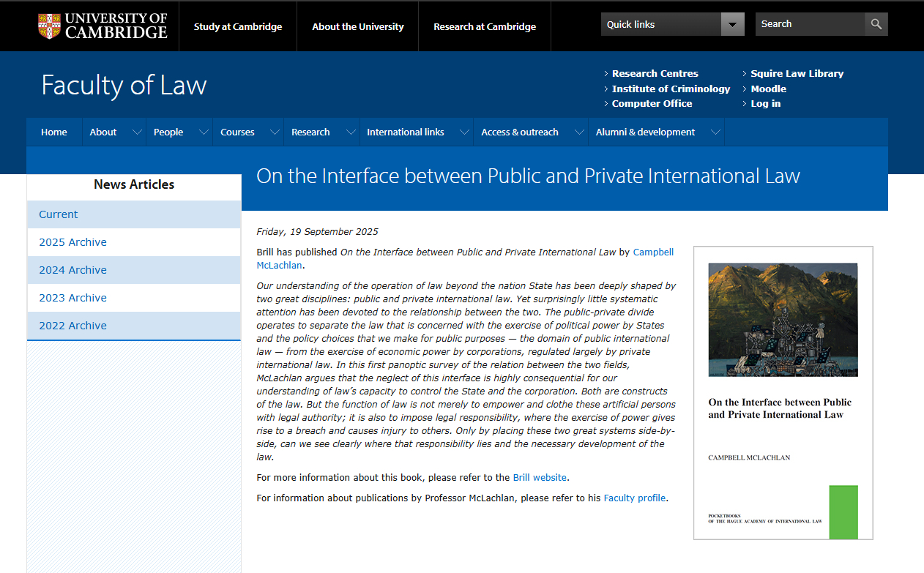
Task: Expand the People menu chevron
Action: coord(201,132)
